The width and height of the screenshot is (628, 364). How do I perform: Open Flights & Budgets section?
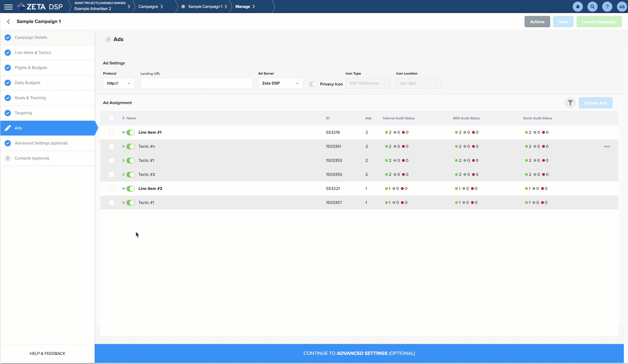31,67
